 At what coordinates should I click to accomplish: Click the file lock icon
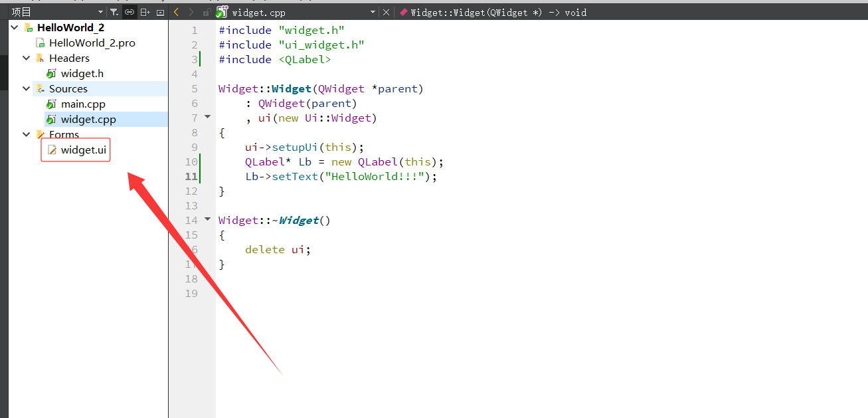pos(207,12)
